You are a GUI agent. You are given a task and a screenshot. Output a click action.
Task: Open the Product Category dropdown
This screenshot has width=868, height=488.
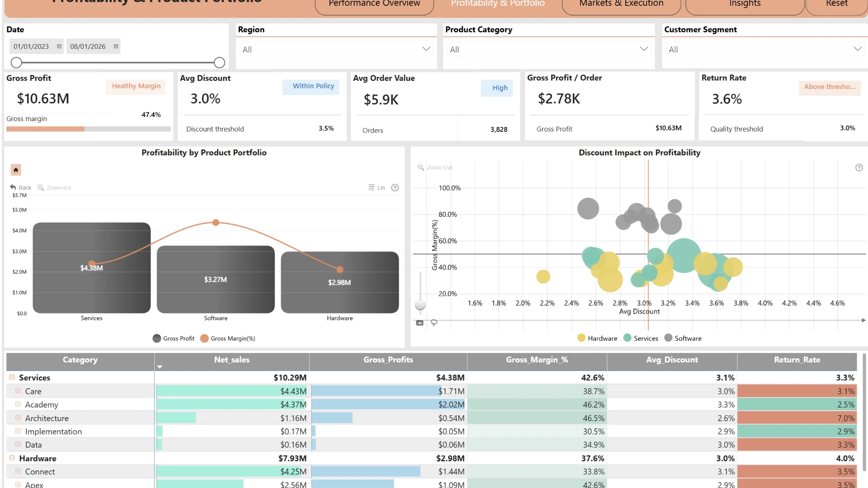549,49
